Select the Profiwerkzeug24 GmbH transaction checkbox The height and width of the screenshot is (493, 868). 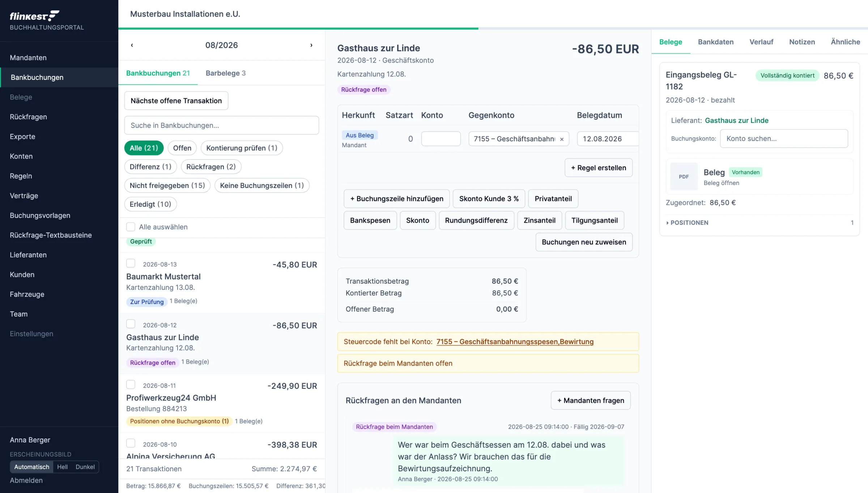[x=131, y=384]
